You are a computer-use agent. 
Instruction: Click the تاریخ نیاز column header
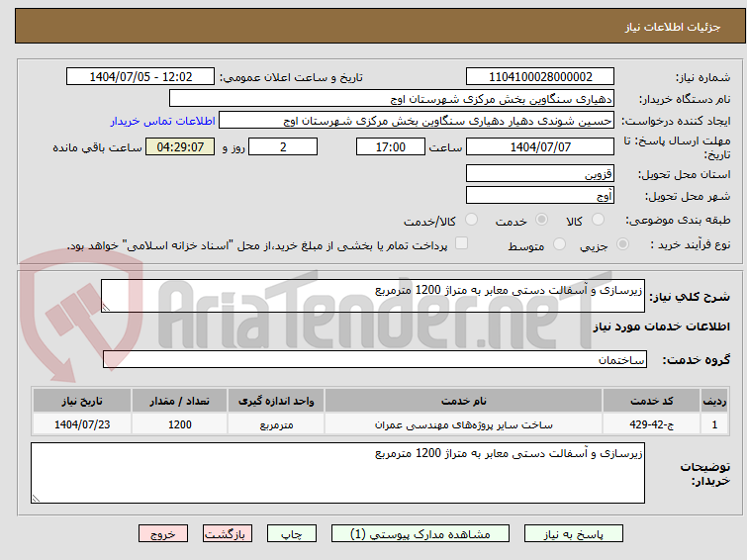coord(82,401)
